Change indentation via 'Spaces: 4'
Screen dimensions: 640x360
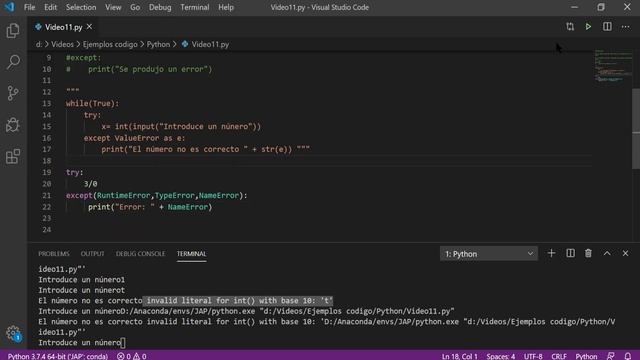(500, 356)
